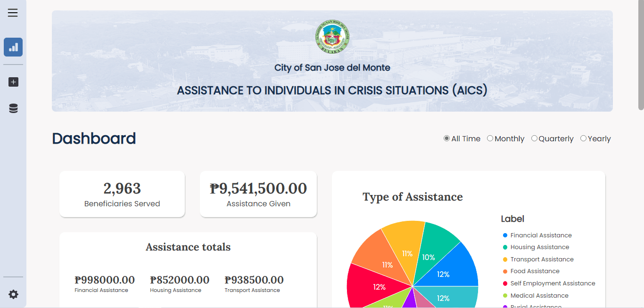
Task: Open the settings gear icon
Action: pos(13,294)
